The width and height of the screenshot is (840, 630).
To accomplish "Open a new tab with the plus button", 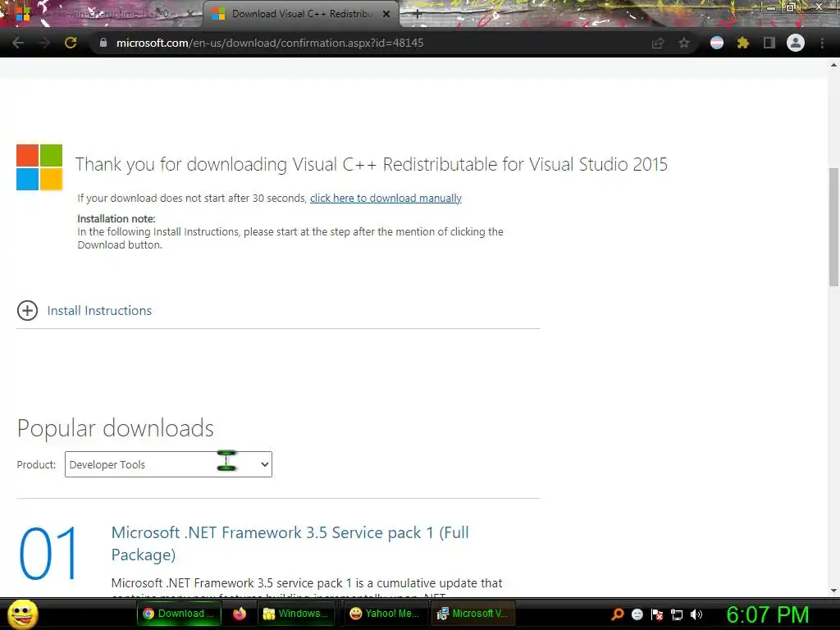I will (418, 15).
